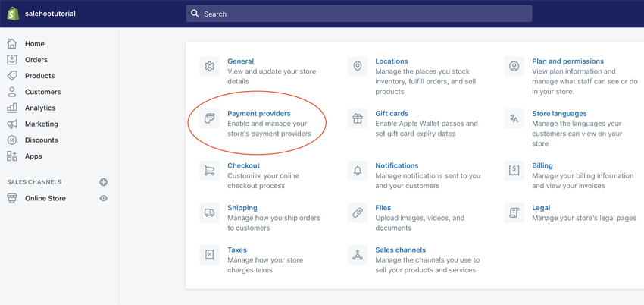Screen dimensions: 644x305
Task: Open the Billing settings link
Action: point(542,165)
